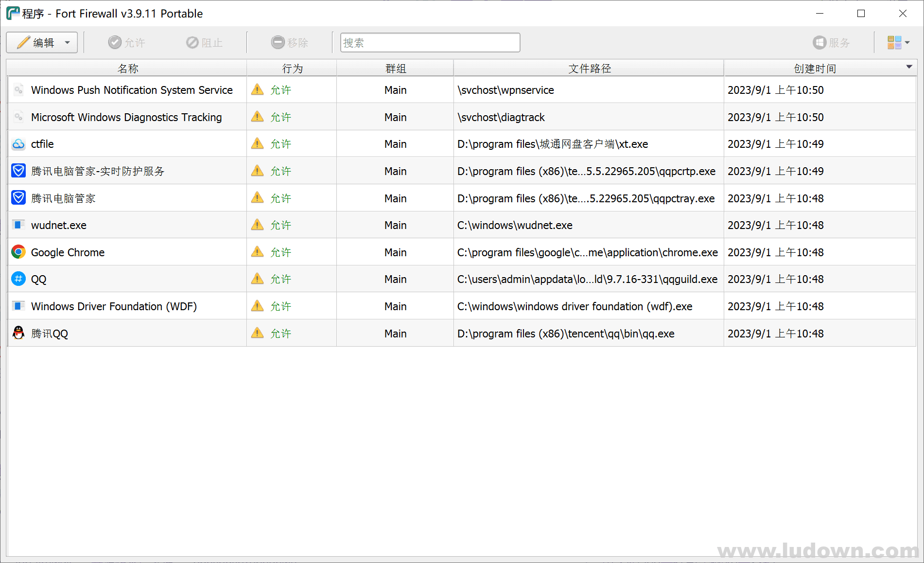Select the Windows Push Notification service icon

pyautogui.click(x=18, y=90)
